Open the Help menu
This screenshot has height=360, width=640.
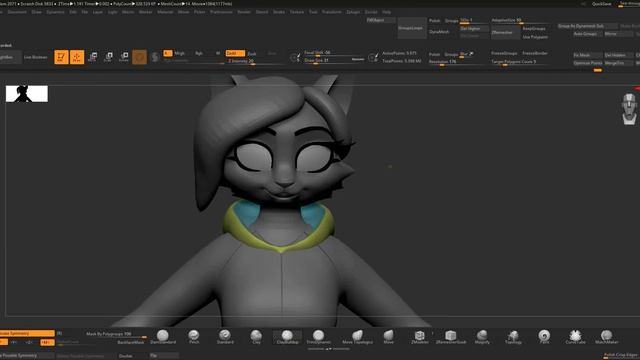point(386,12)
